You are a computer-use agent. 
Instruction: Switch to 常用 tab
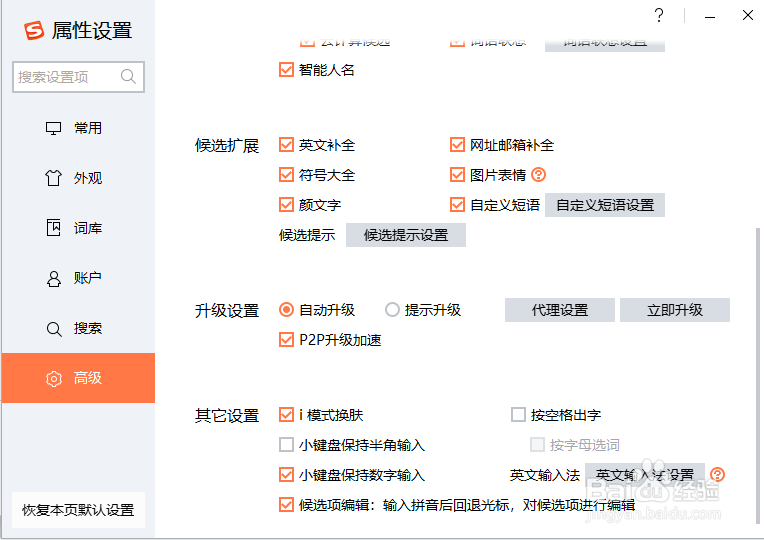coord(78,128)
